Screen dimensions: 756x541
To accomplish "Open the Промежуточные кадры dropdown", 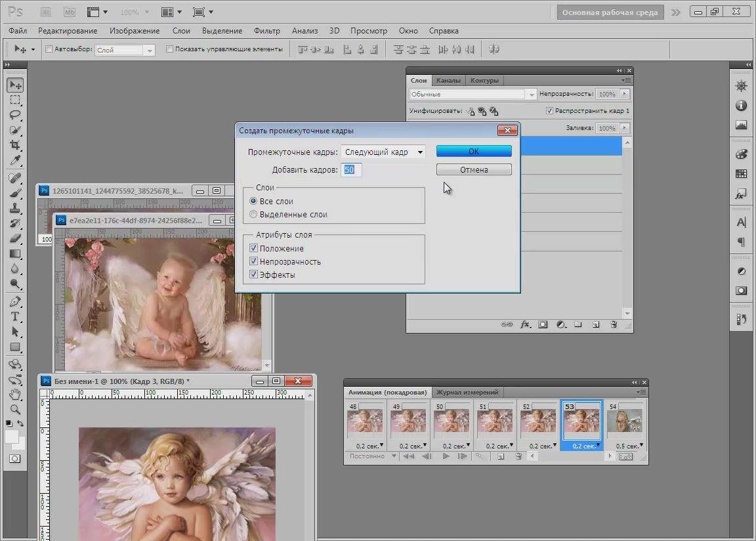I will pos(383,152).
